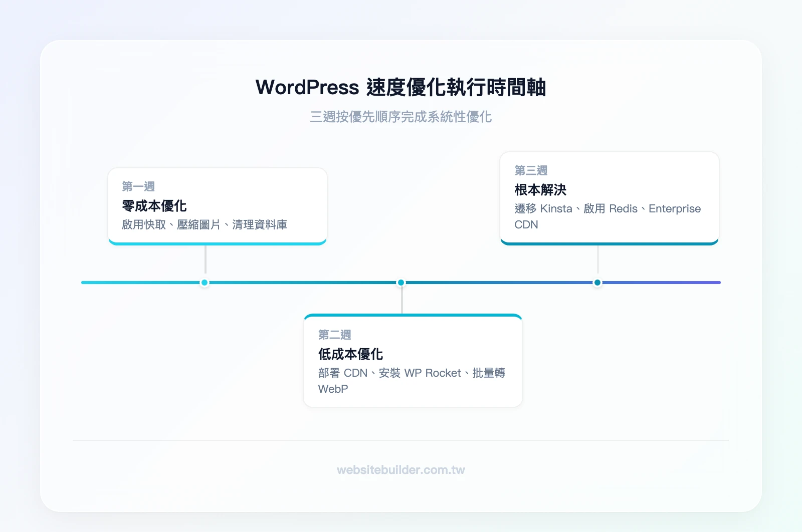
Task: Click the 低成本優化 heading text
Action: (350, 354)
